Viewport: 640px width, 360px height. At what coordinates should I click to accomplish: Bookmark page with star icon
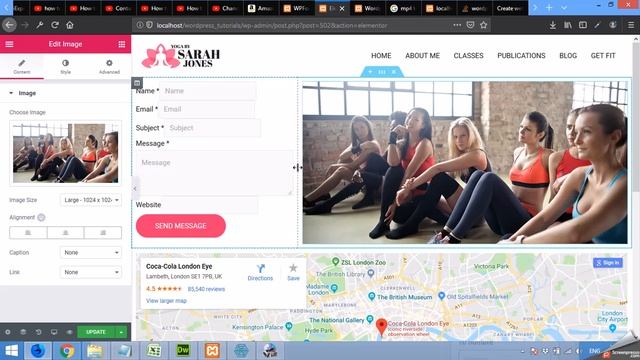tap(484, 25)
